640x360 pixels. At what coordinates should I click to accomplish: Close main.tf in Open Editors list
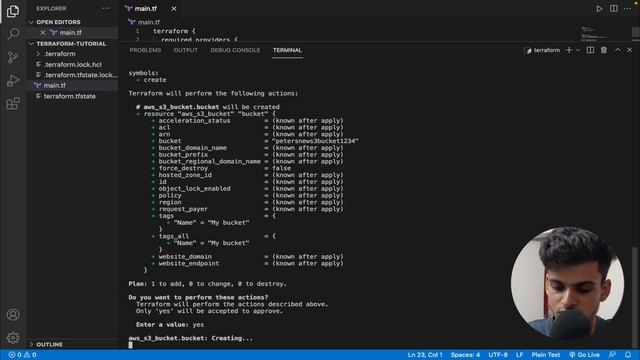tap(42, 33)
